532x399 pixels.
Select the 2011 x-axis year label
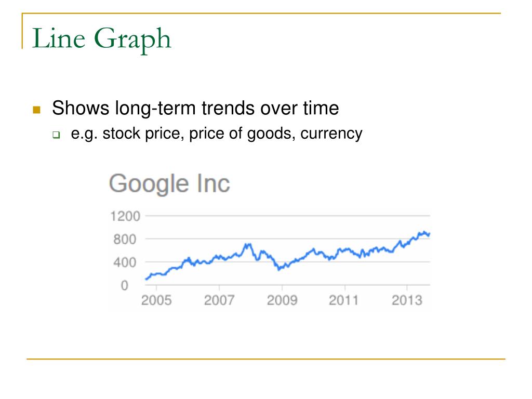pyautogui.click(x=343, y=300)
